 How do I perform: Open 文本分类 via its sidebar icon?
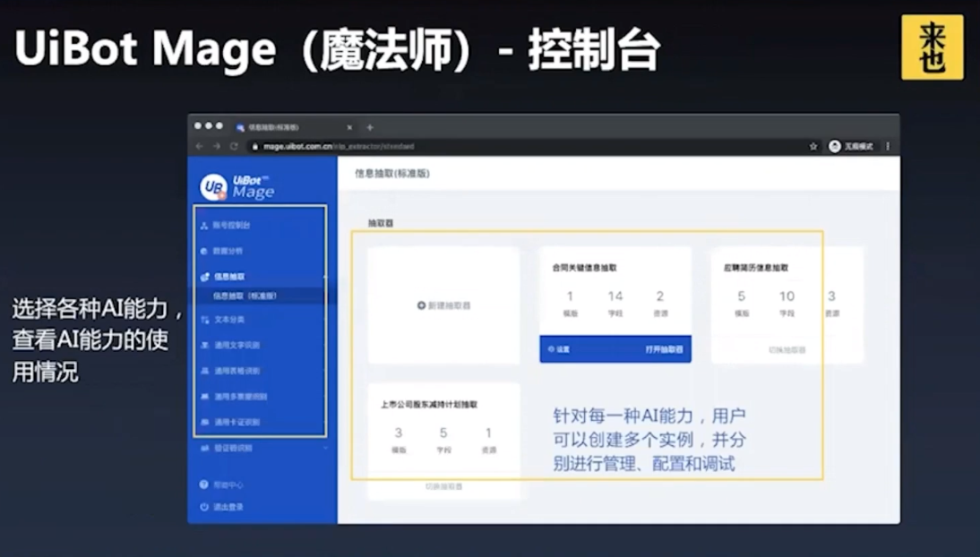pyautogui.click(x=204, y=320)
